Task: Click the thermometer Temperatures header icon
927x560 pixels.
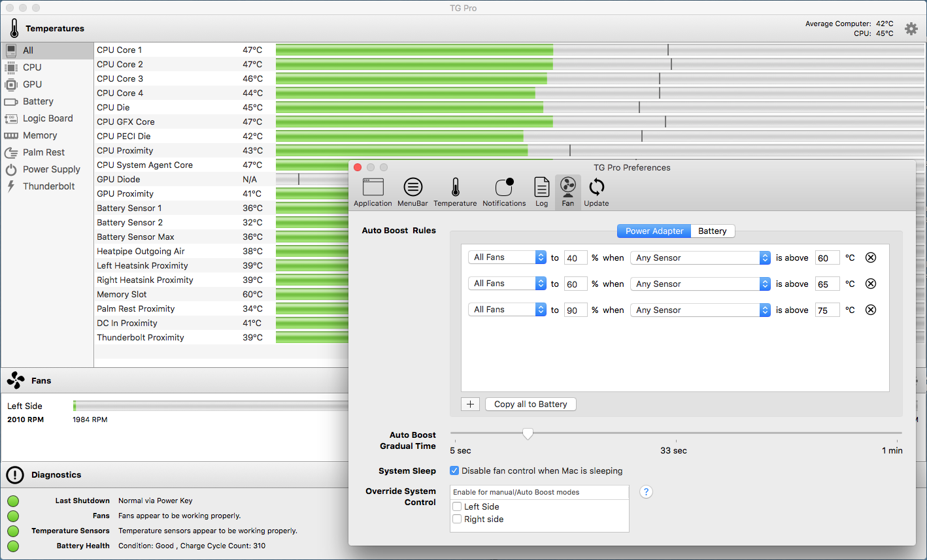Action: [x=14, y=28]
